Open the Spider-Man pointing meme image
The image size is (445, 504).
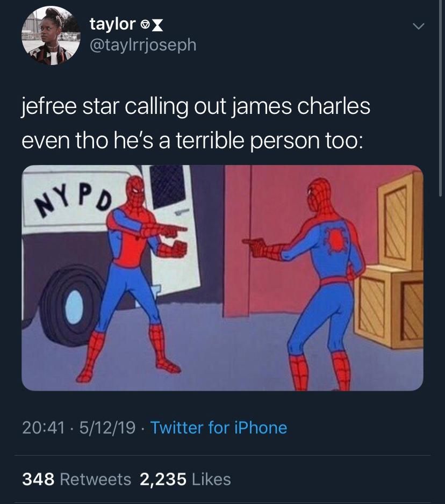pyautogui.click(x=223, y=278)
